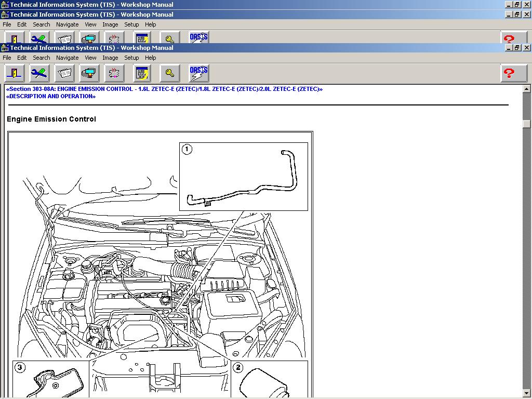The height and width of the screenshot is (399, 532).
Task: Click the callout 1 hose inset in the diagram
Action: tap(244, 176)
